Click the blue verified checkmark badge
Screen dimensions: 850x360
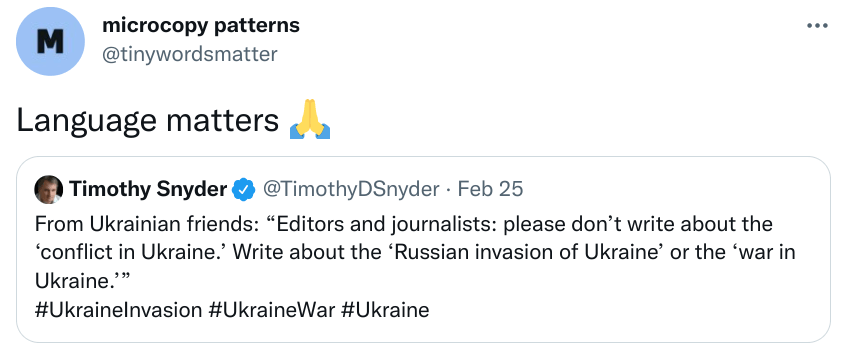[x=244, y=189]
